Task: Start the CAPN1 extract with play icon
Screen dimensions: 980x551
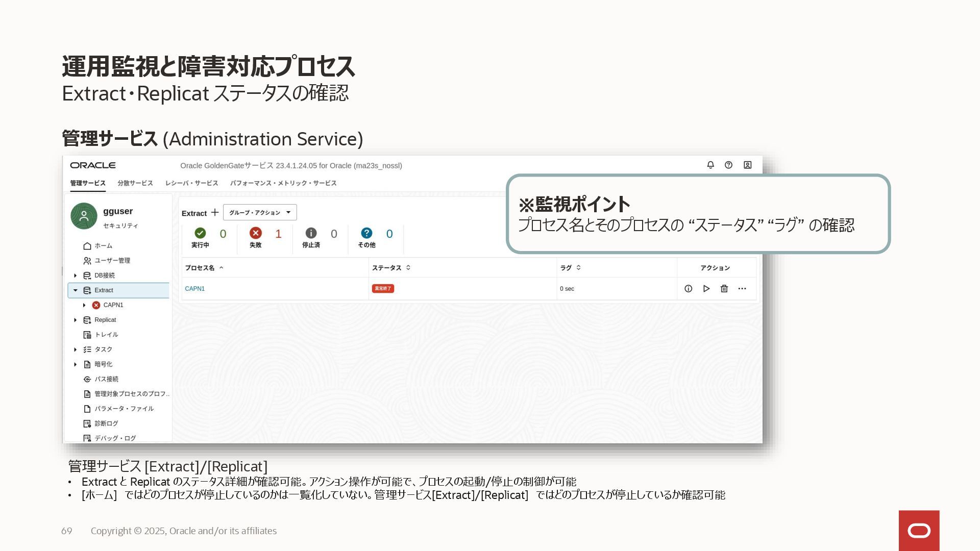Action: pyautogui.click(x=706, y=289)
